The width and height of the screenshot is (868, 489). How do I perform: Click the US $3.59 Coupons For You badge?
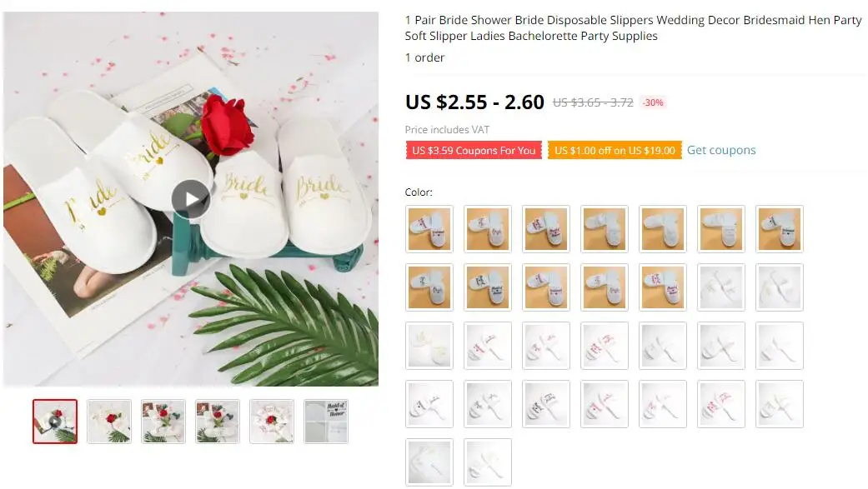click(474, 151)
